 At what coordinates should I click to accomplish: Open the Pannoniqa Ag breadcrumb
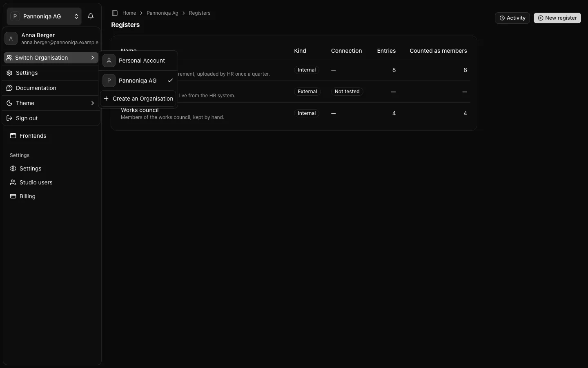tap(163, 13)
